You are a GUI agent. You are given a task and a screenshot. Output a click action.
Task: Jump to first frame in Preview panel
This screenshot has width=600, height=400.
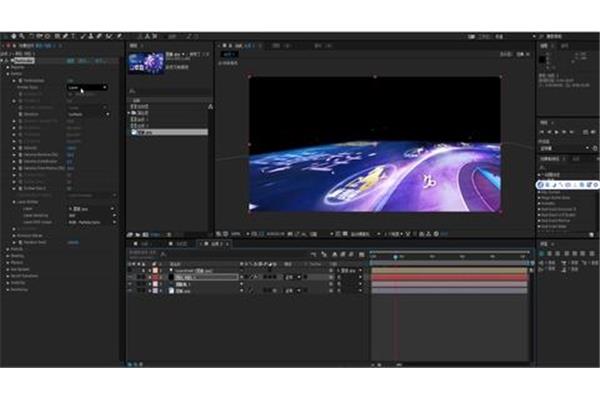[542, 132]
